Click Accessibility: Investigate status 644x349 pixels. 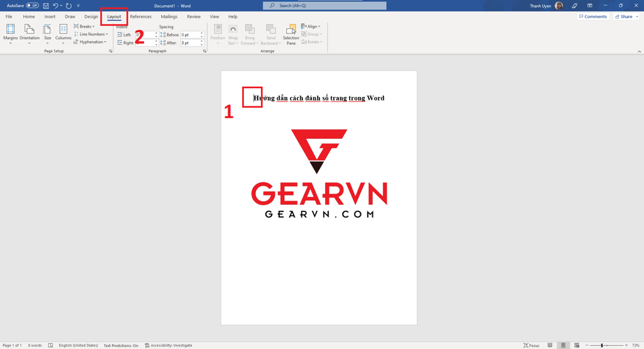click(x=169, y=345)
